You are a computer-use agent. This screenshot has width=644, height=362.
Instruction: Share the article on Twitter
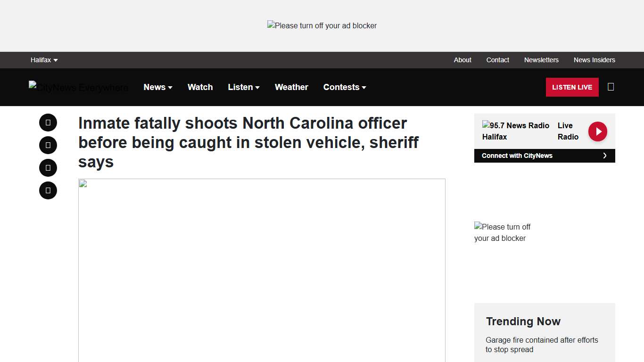point(48,145)
